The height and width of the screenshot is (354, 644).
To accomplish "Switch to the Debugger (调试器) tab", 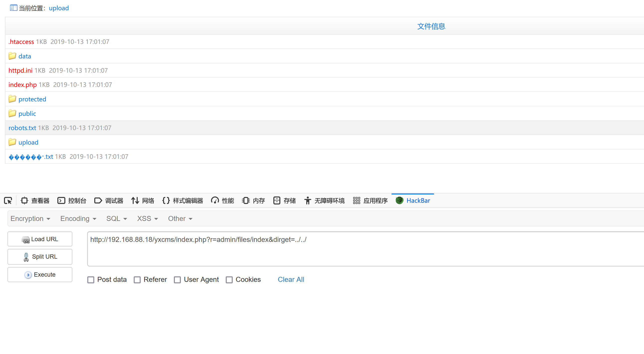I will coord(109,201).
